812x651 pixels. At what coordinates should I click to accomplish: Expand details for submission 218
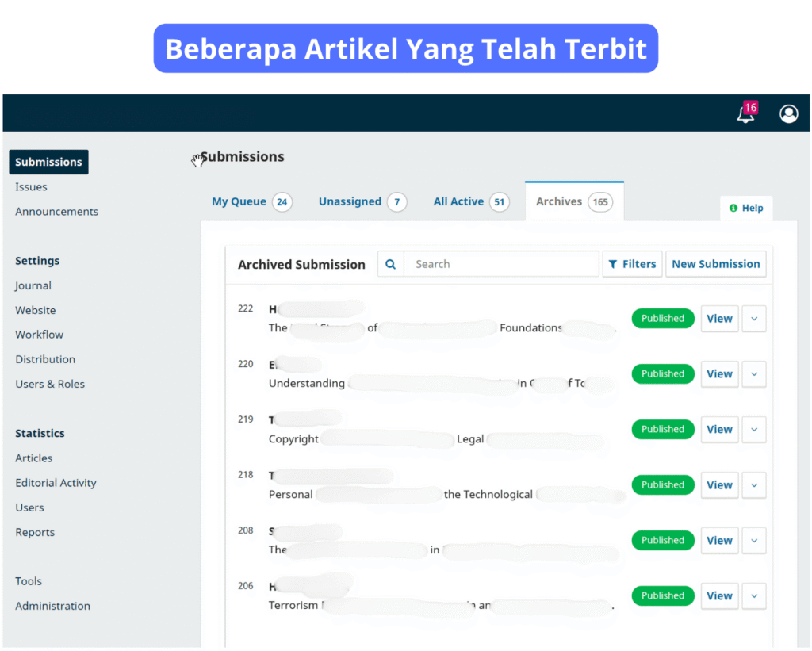pos(754,485)
